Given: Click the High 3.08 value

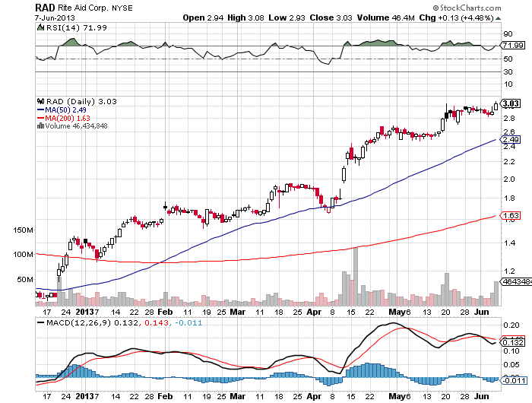Looking at the screenshot, I should tap(245, 17).
